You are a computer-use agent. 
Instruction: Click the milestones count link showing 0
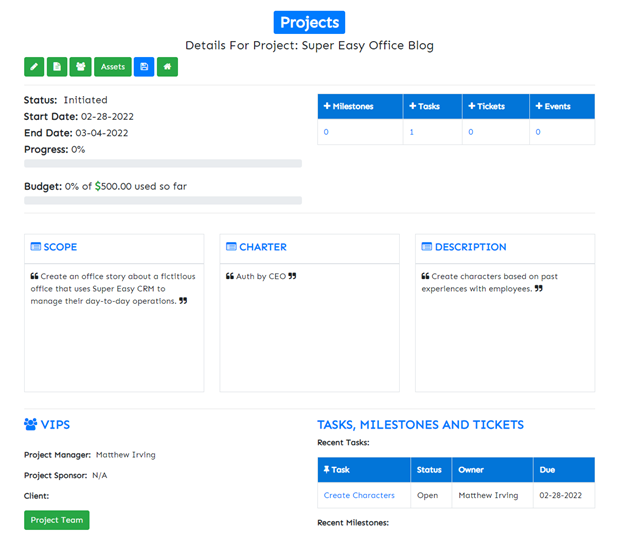325,132
